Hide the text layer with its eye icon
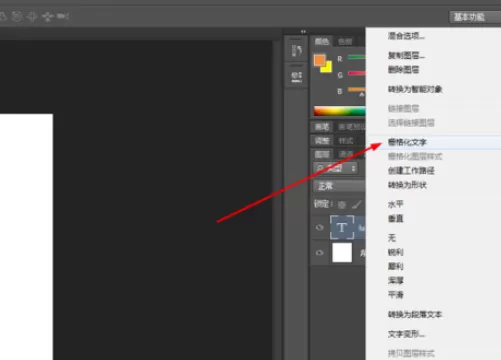501x360 pixels. tap(319, 228)
